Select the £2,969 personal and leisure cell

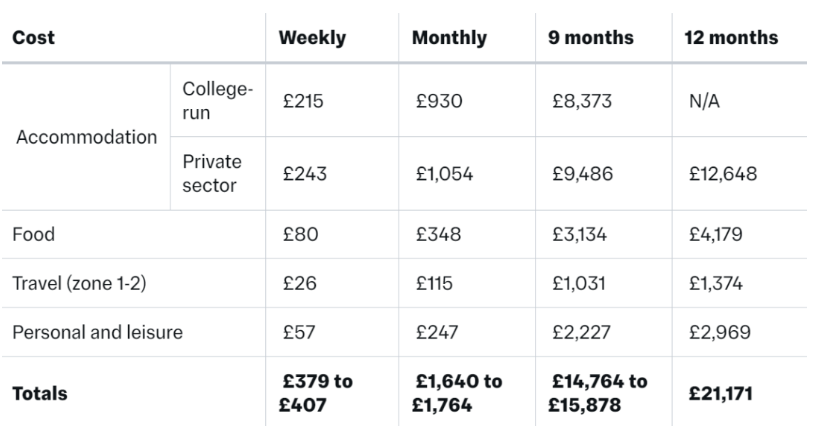pos(720,332)
